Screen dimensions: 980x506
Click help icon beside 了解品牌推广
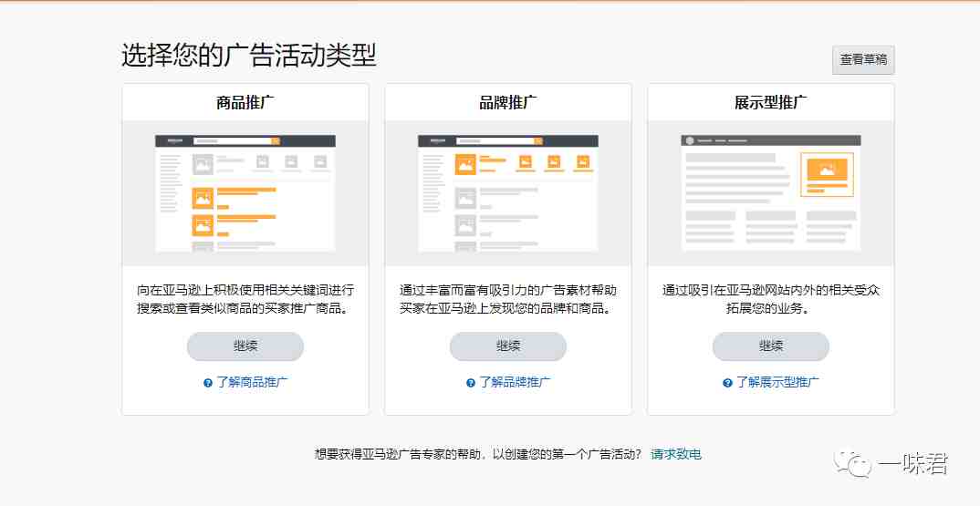[471, 383]
